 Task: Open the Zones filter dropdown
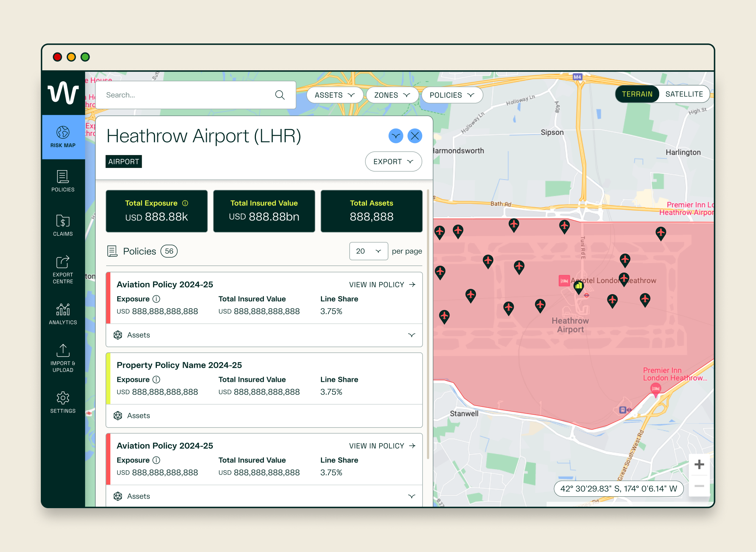(x=392, y=95)
